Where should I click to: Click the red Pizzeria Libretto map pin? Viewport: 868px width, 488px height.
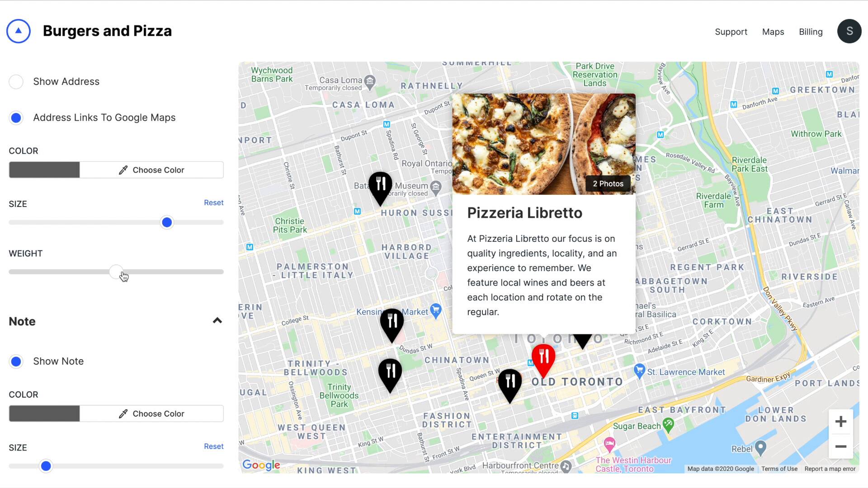pyautogui.click(x=543, y=360)
